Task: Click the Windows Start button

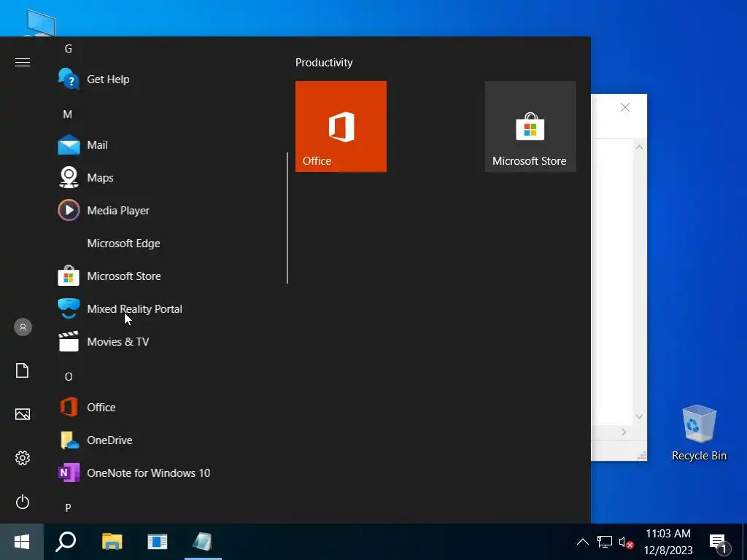Action: (22, 542)
